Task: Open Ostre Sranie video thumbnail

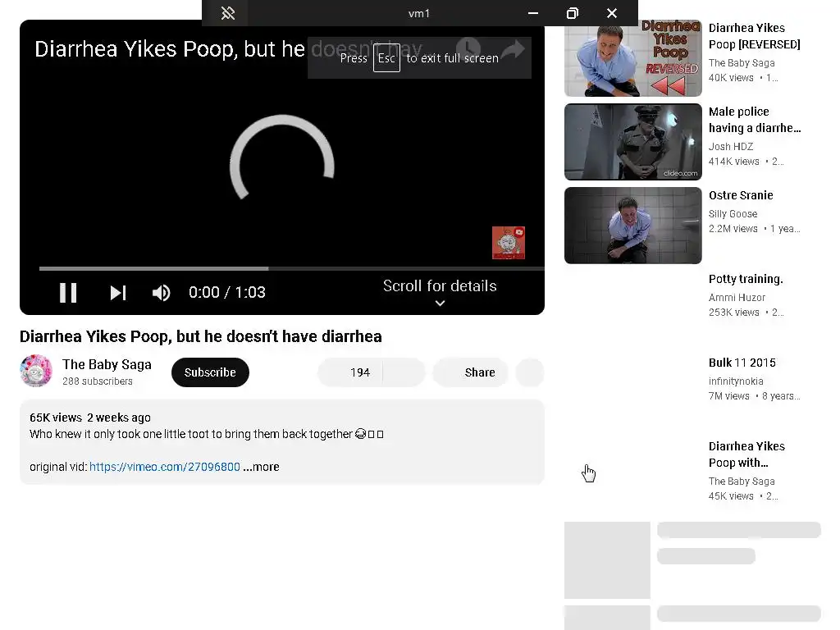Action: pyautogui.click(x=632, y=226)
